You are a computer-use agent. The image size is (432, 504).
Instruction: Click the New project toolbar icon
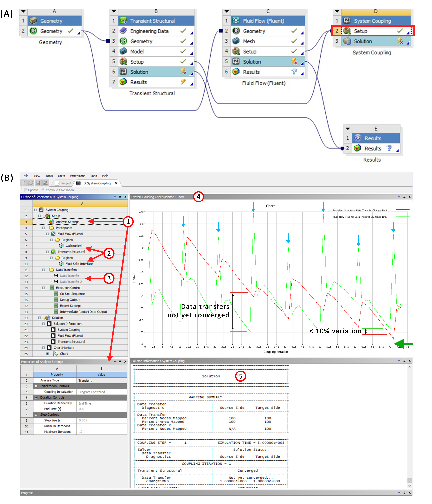pyautogui.click(x=23, y=183)
